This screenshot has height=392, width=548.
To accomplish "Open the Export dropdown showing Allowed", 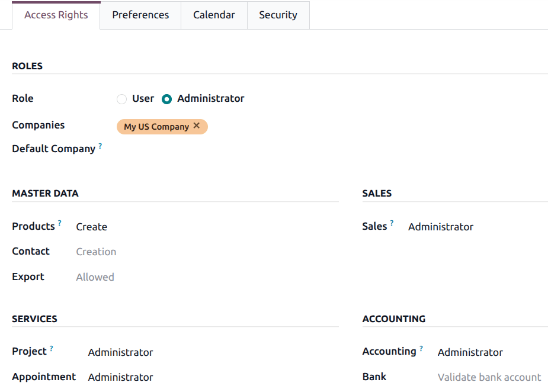I will tap(207, 277).
